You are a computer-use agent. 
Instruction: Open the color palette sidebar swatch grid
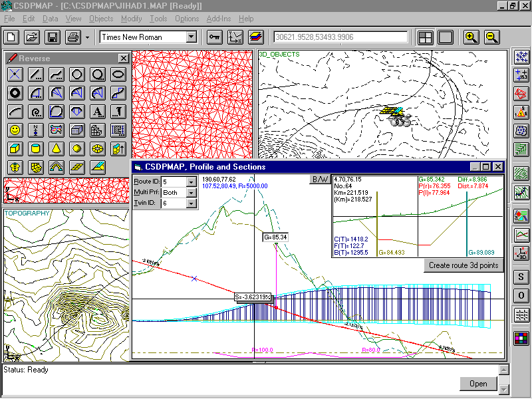tap(521, 338)
